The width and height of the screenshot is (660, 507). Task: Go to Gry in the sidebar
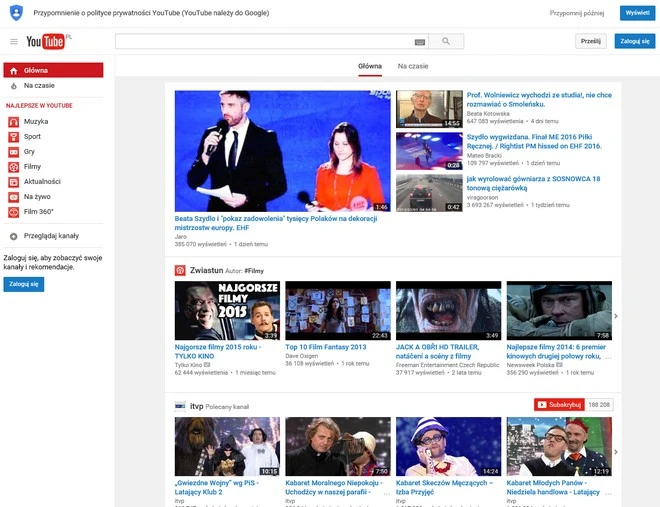[x=29, y=151]
